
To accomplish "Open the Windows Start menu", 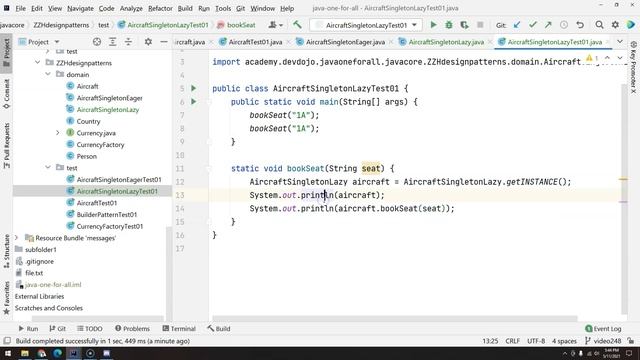I will tap(8, 353).
